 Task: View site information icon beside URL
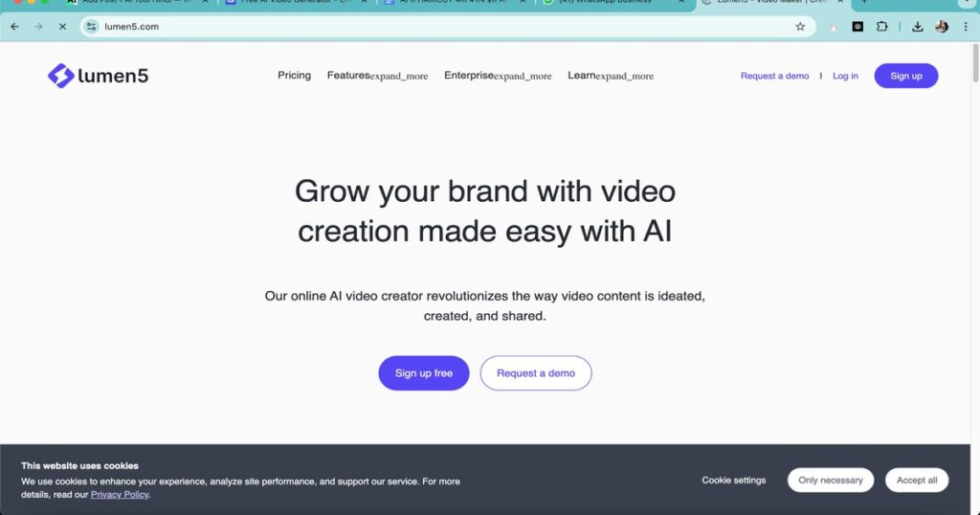click(x=91, y=26)
